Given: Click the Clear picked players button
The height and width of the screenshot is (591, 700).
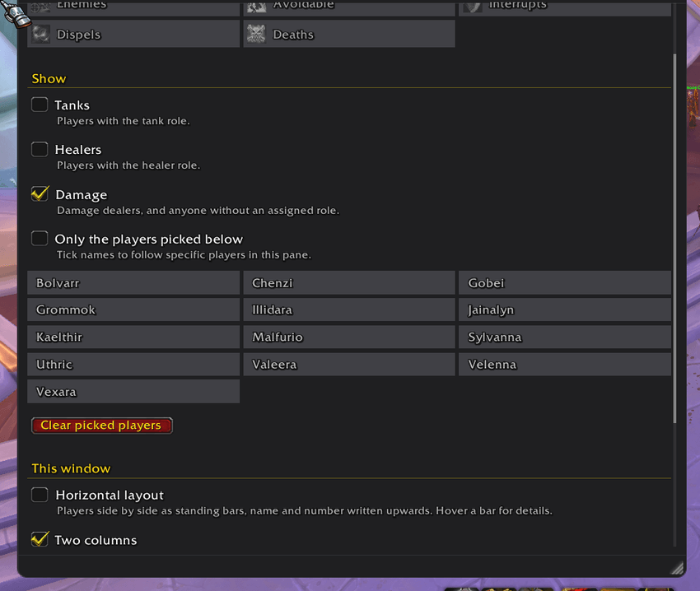Looking at the screenshot, I should click(102, 426).
